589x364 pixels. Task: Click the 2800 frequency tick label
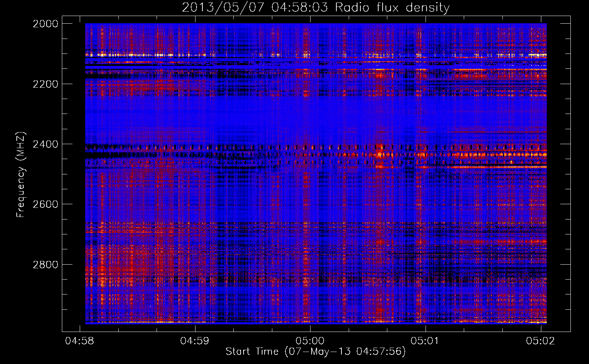46,265
